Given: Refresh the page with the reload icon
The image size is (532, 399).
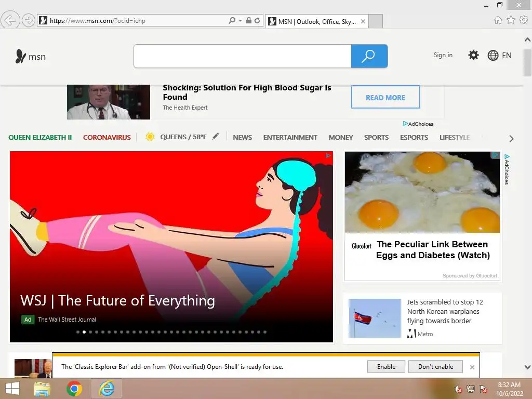Looking at the screenshot, I should click(x=257, y=20).
